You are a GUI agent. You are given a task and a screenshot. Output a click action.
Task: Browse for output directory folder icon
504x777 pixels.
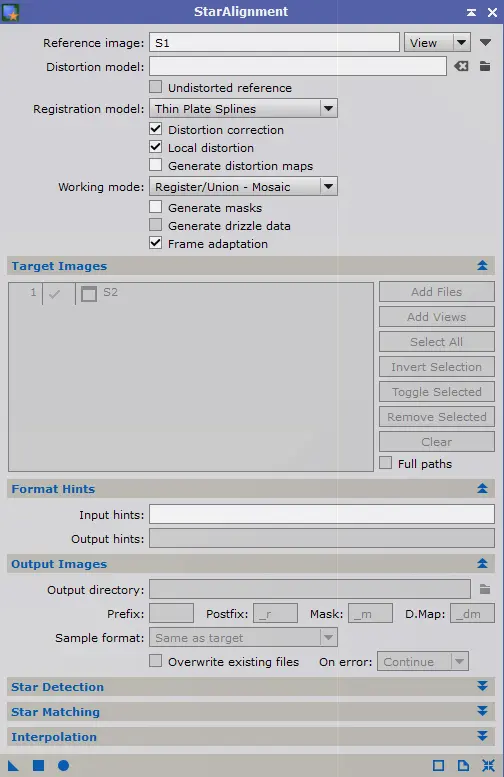point(485,589)
